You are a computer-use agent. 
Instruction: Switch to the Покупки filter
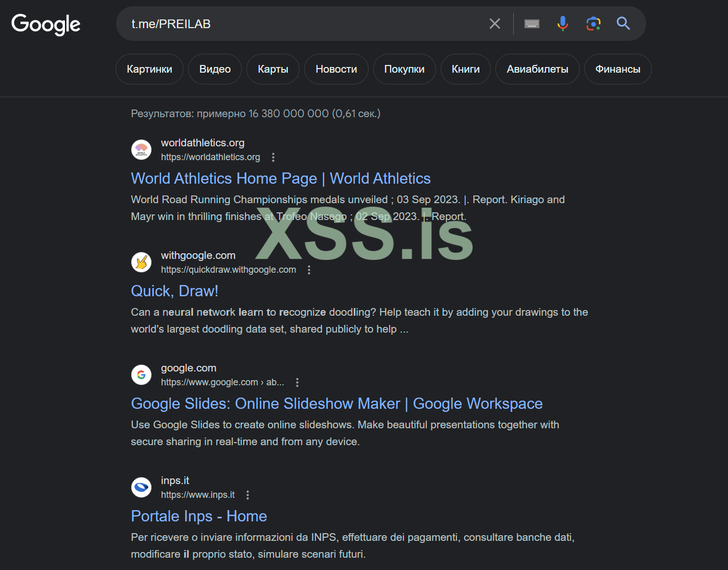coord(404,69)
